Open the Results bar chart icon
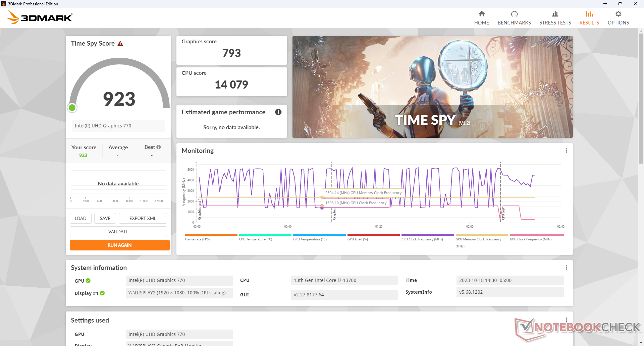Viewport: 644px width, 346px height. (x=589, y=14)
